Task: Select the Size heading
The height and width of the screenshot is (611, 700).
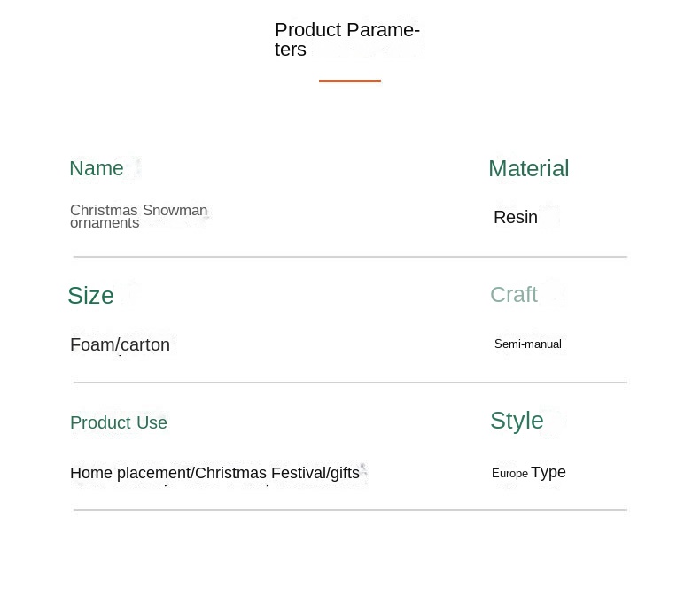Action: pyautogui.click(x=90, y=296)
